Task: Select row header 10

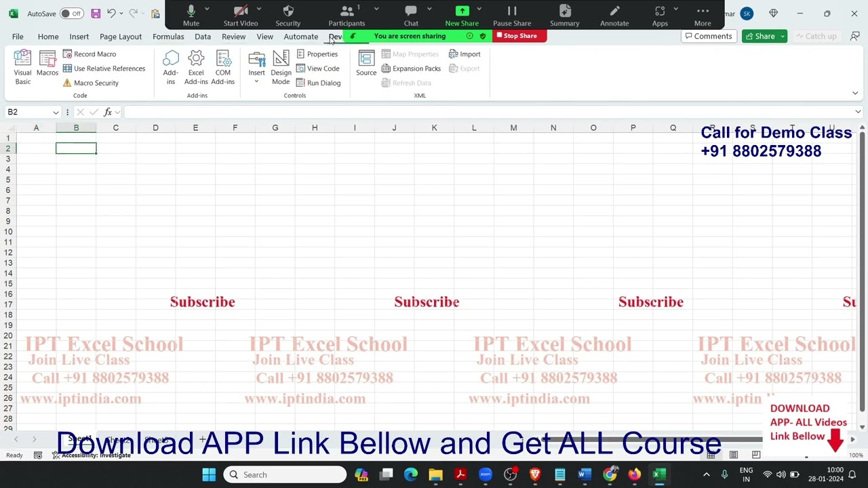Action: click(8, 232)
